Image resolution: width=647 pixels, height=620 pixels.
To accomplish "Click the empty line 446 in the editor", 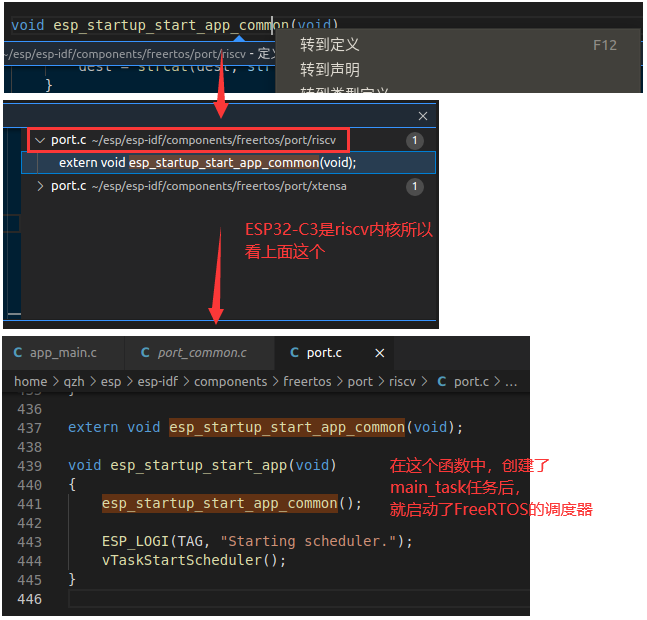I will click(x=299, y=599).
